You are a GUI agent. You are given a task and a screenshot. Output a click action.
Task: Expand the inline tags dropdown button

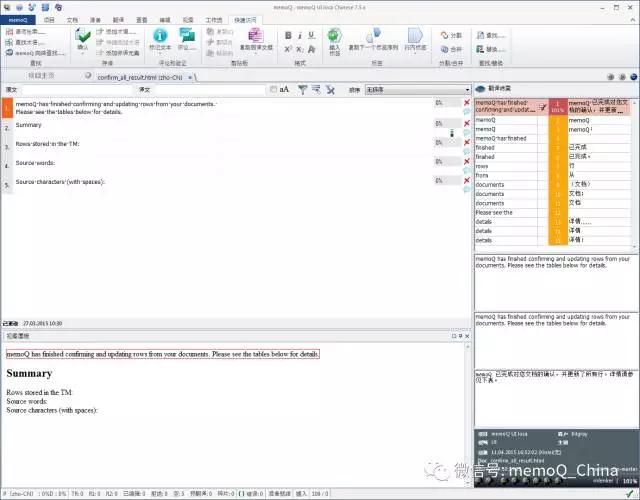click(415, 53)
